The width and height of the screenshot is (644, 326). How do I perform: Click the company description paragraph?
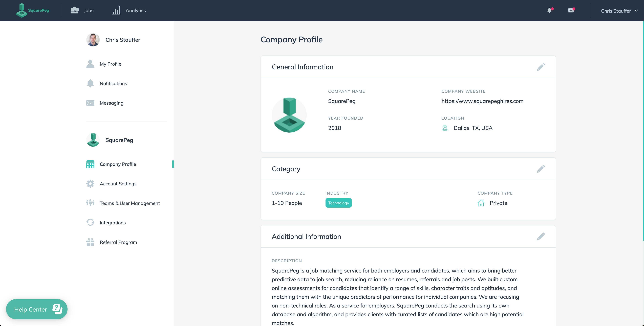pyautogui.click(x=398, y=297)
